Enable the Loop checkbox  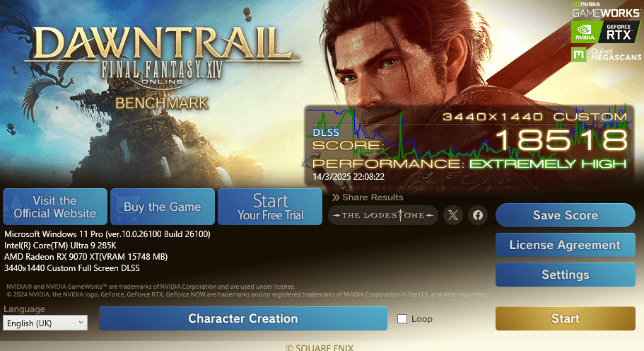(x=402, y=318)
